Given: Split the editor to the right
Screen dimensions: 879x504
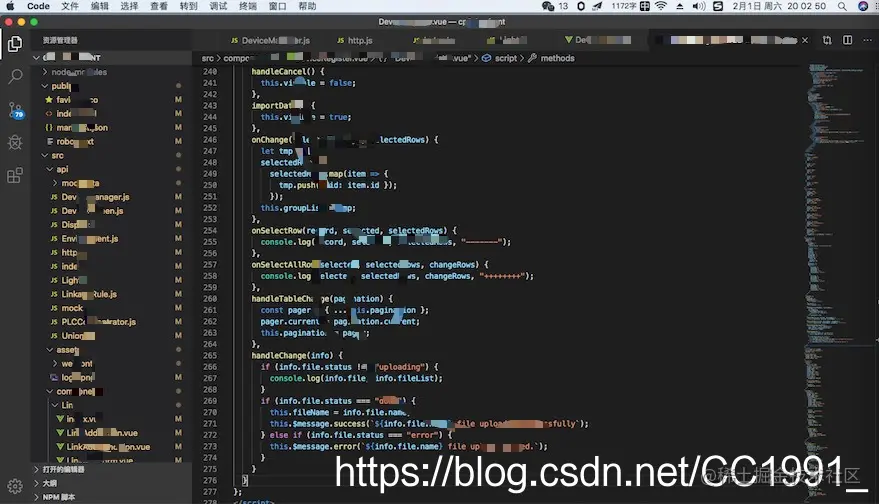Looking at the screenshot, I should click(848, 40).
